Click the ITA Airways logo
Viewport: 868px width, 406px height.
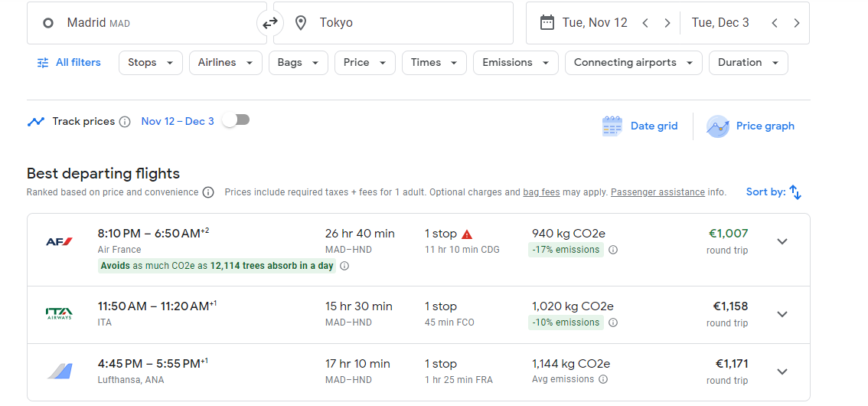[59, 314]
